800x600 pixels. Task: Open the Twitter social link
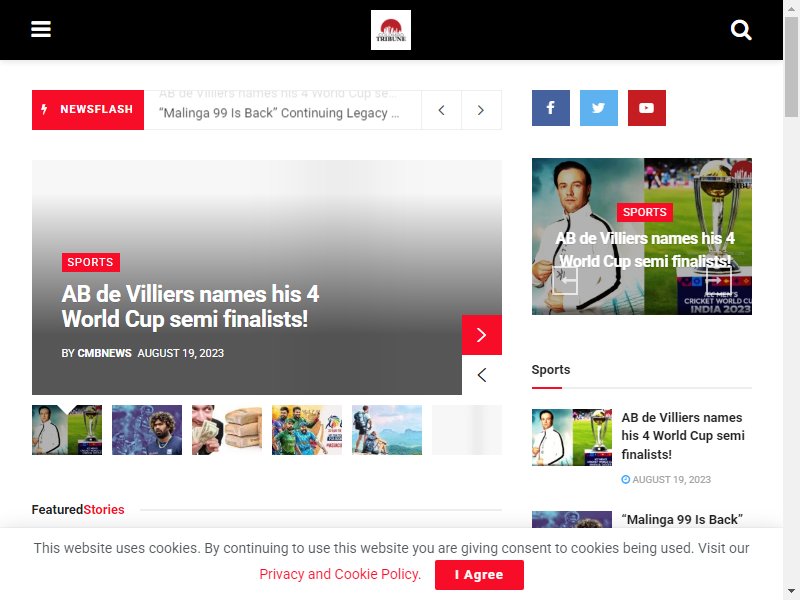598,108
